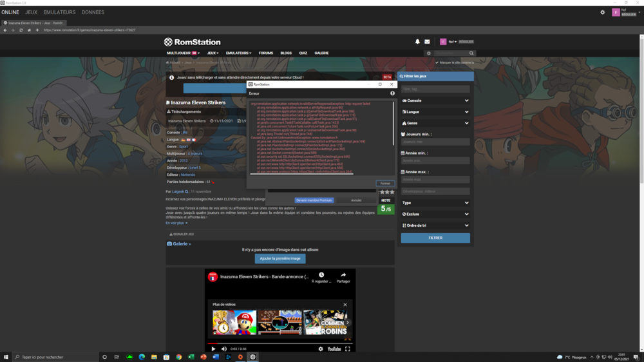Click Ajouter la première image button
The image size is (644, 362).
coord(280,258)
